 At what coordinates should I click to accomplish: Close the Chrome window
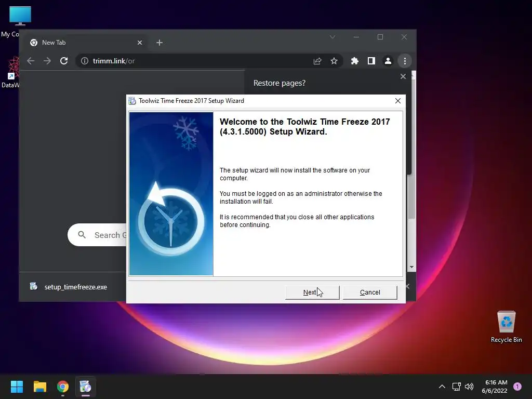[x=404, y=37]
